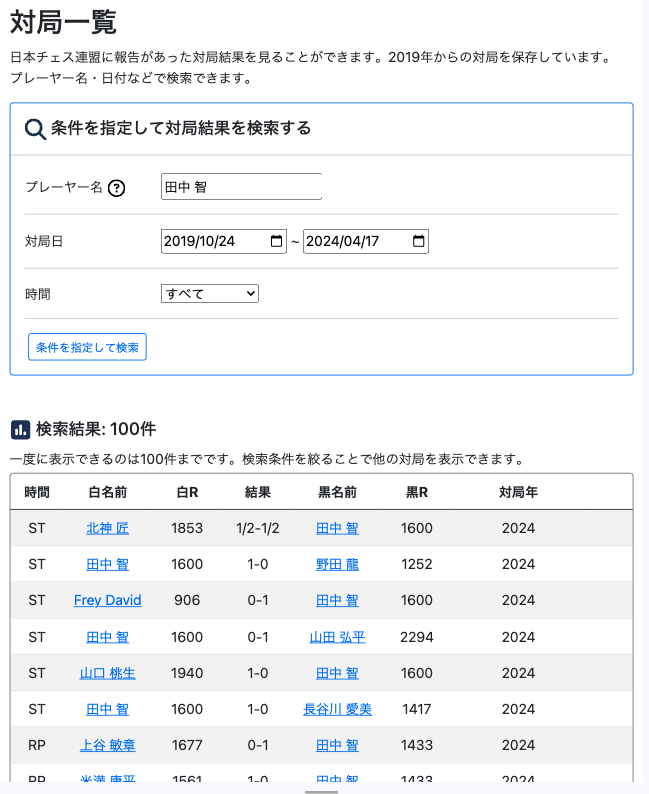Viewport: 649px width, 794px height.
Task: Click the 1-0 result in 野田 龍 row
Action: [258, 564]
